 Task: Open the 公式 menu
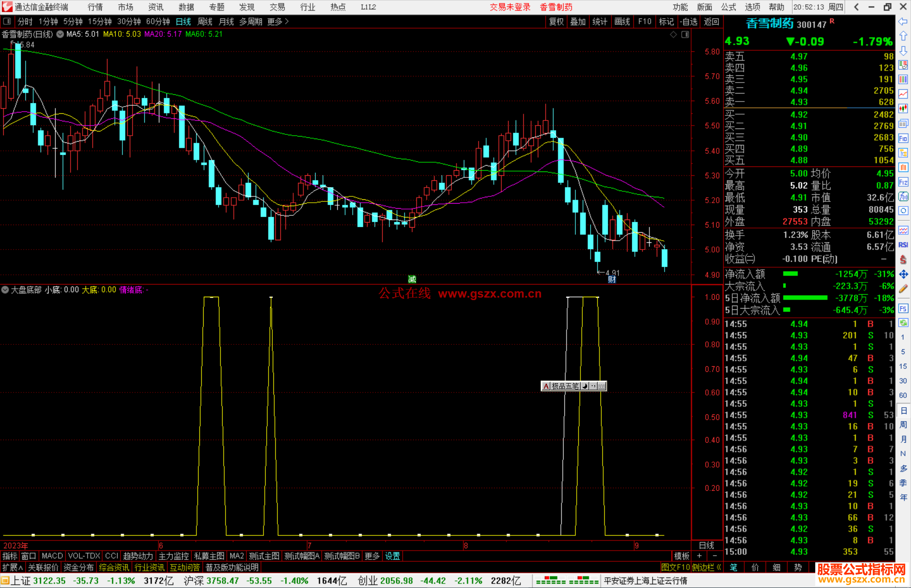(728, 7)
